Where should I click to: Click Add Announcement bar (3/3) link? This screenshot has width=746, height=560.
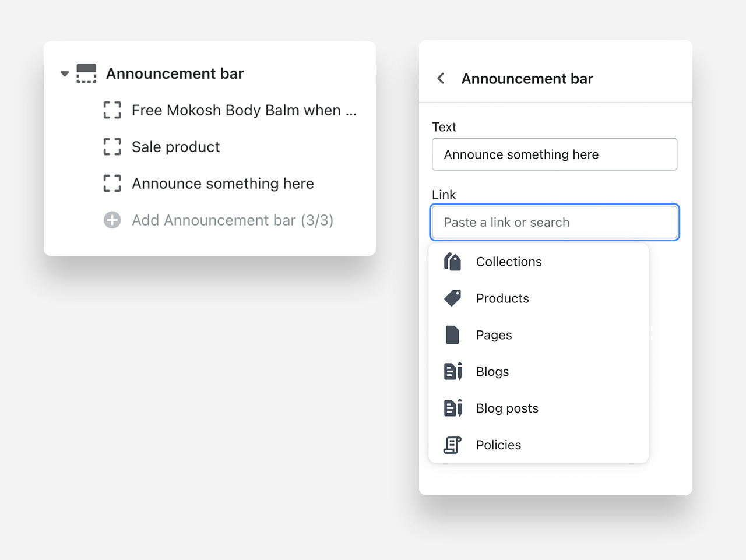pyautogui.click(x=232, y=220)
